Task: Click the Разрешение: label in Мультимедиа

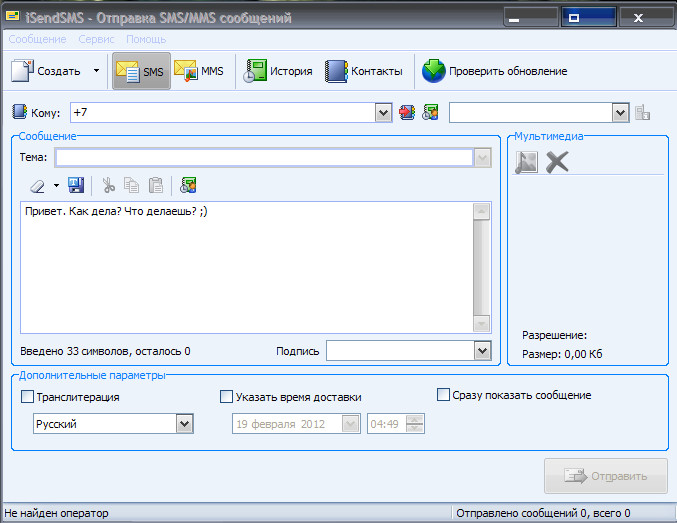Action: click(554, 335)
